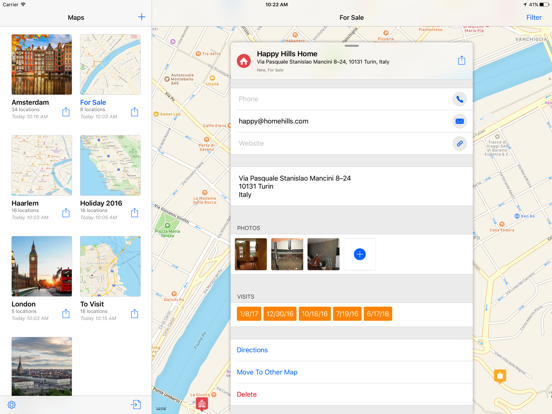Tap the detail card drag handle
Viewport: 552px width, 414px height.
(x=352, y=46)
